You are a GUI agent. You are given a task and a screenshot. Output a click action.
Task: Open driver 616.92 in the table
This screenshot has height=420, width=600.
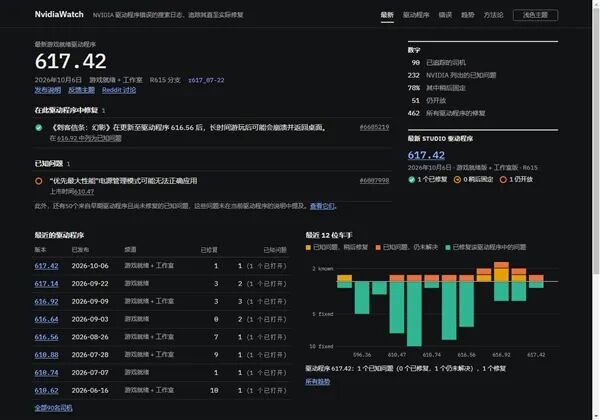46,301
